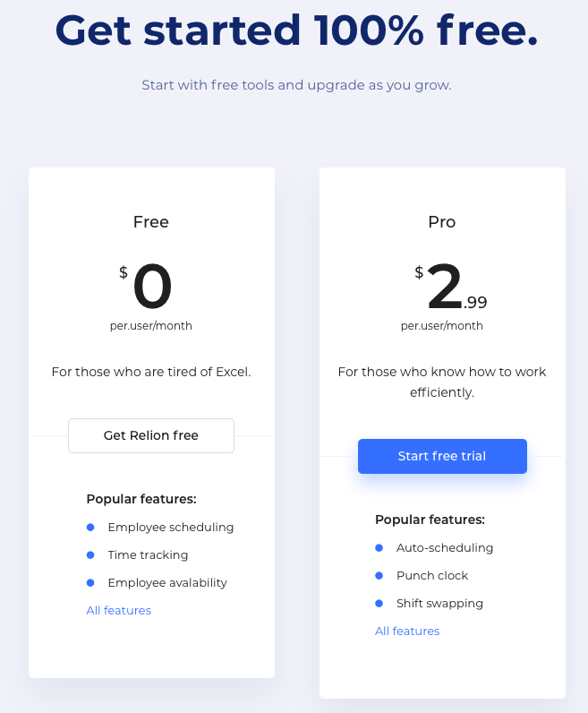Click the Auto-scheduling bullet dot
The width and height of the screenshot is (588, 713).
pos(379,547)
